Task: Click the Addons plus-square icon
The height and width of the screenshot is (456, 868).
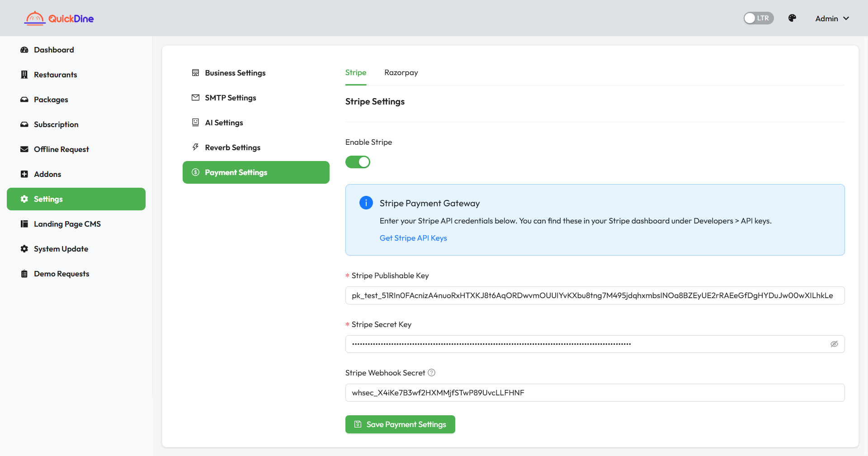Action: pos(24,174)
